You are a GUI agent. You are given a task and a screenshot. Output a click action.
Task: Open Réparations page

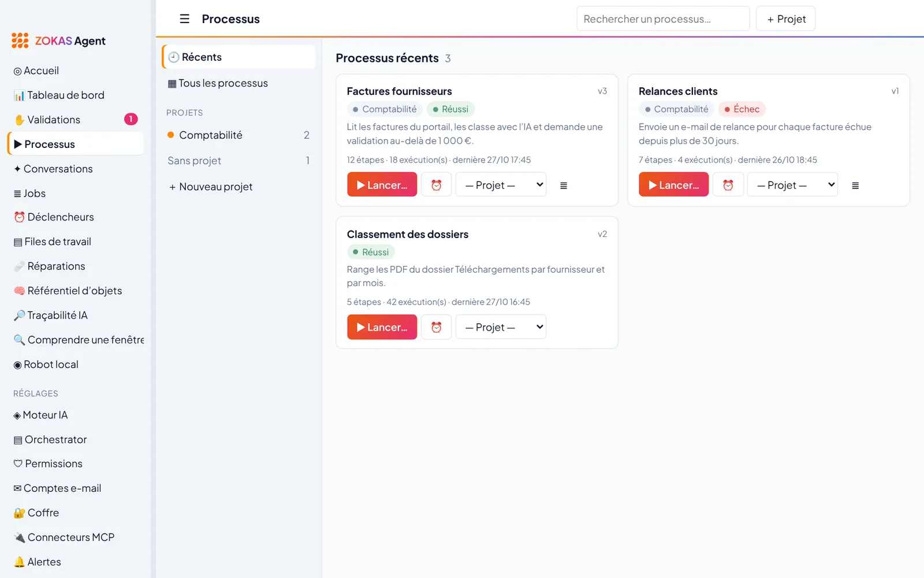[75, 266]
